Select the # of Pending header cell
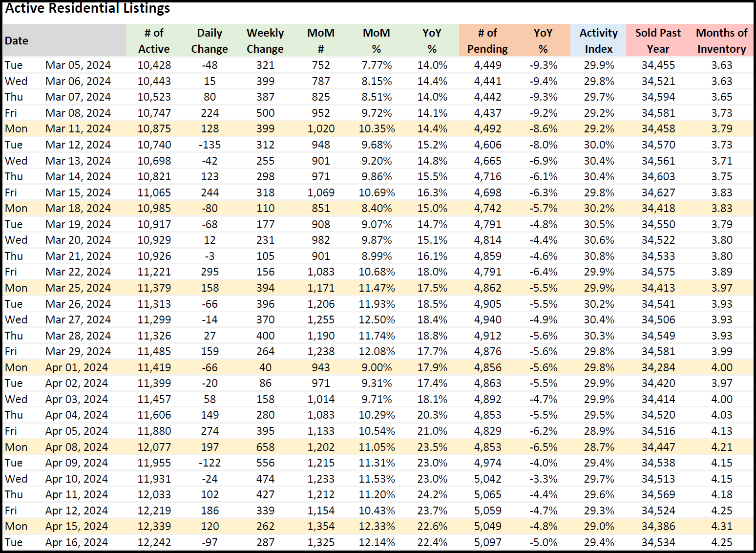The width and height of the screenshot is (756, 553). point(487,41)
